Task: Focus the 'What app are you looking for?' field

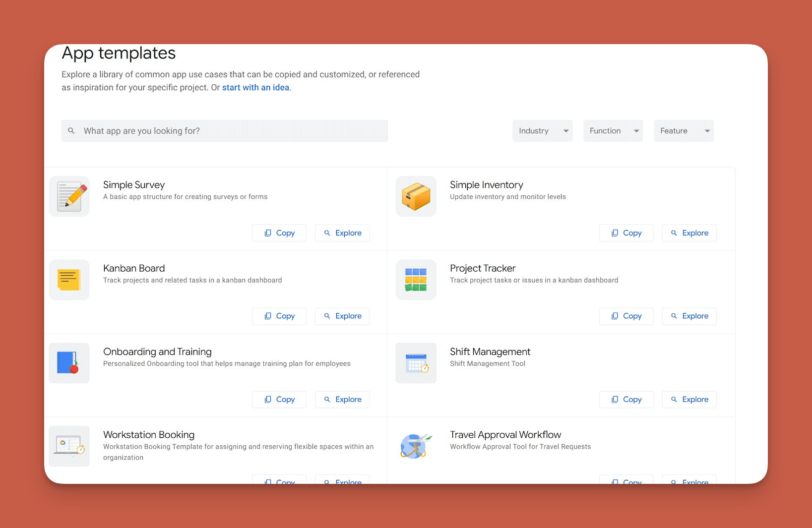Action: pyautogui.click(x=225, y=131)
